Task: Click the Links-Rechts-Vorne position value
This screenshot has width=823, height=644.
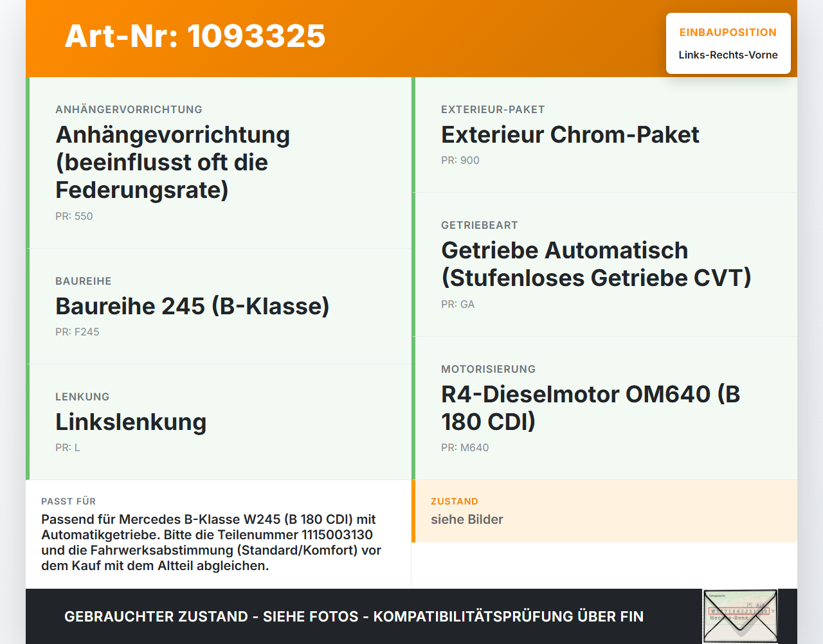Action: coord(728,55)
